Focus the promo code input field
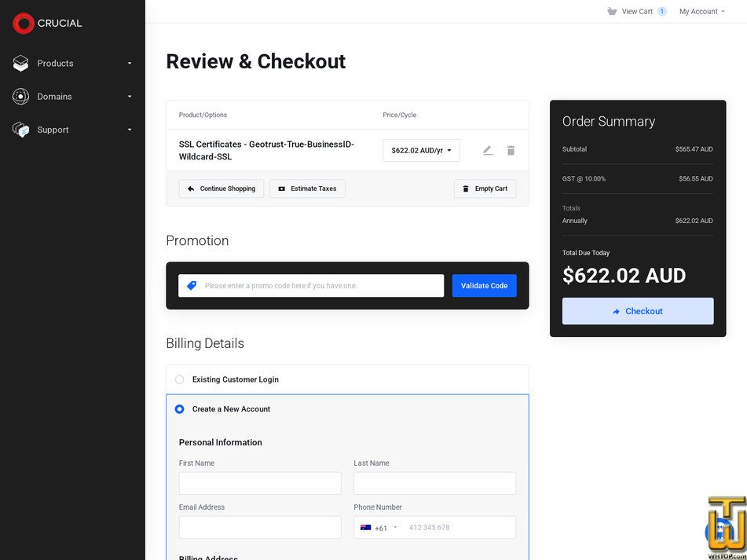The image size is (747, 560). tap(311, 286)
